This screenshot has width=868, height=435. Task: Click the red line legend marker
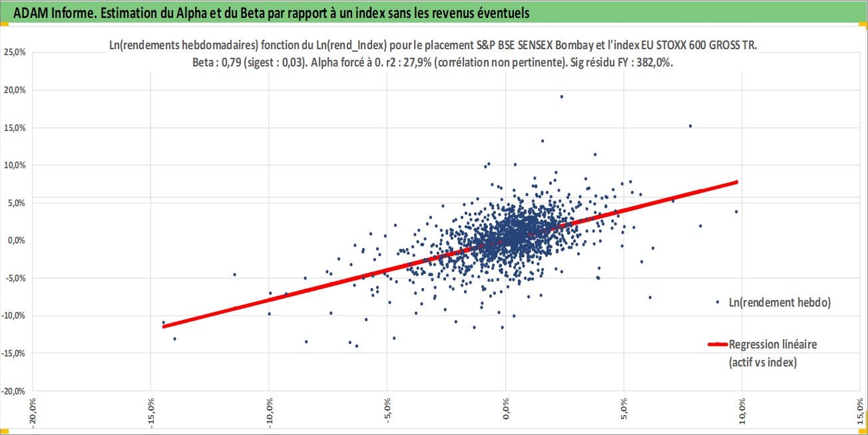(716, 345)
